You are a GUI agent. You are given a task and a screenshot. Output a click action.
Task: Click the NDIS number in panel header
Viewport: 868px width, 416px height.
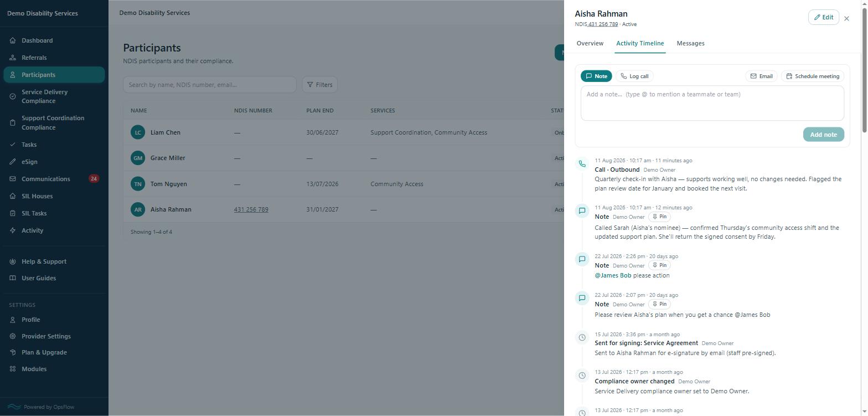(603, 24)
